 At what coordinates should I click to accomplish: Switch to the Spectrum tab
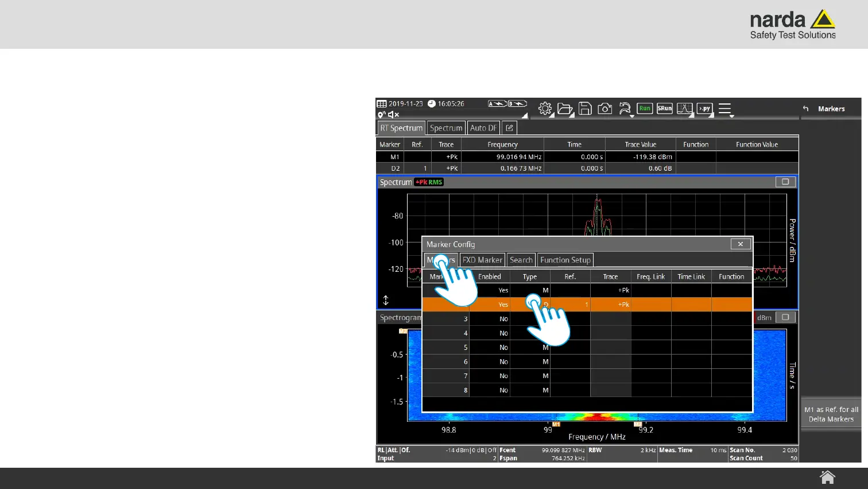(x=446, y=128)
